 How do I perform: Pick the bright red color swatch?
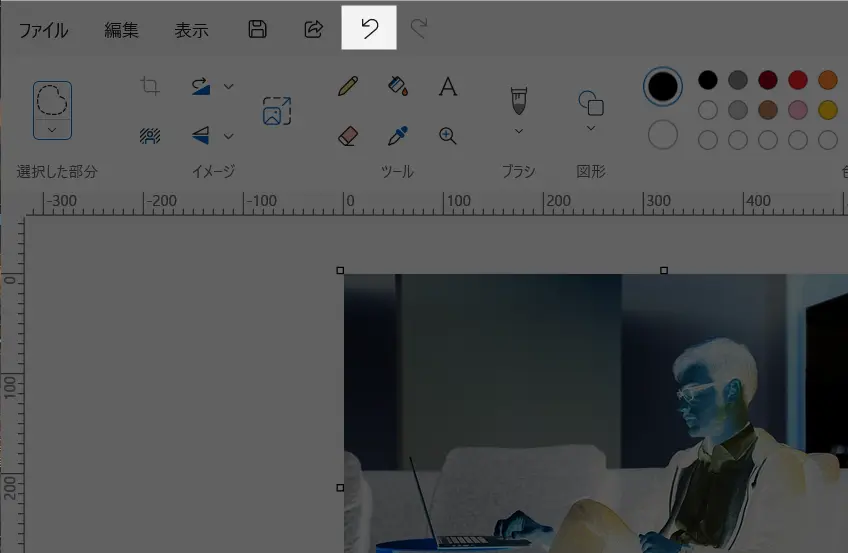click(x=798, y=80)
